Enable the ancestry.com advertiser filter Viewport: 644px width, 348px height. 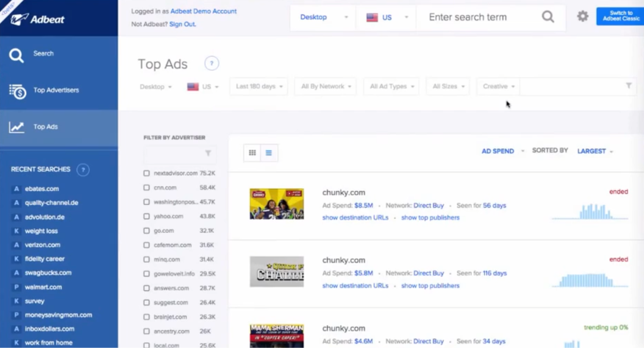147,331
